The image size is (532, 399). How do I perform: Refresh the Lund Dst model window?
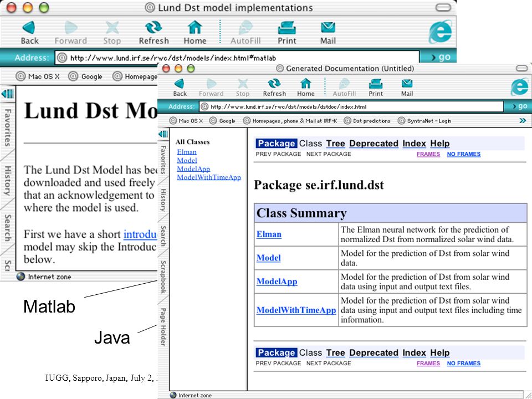tap(154, 33)
